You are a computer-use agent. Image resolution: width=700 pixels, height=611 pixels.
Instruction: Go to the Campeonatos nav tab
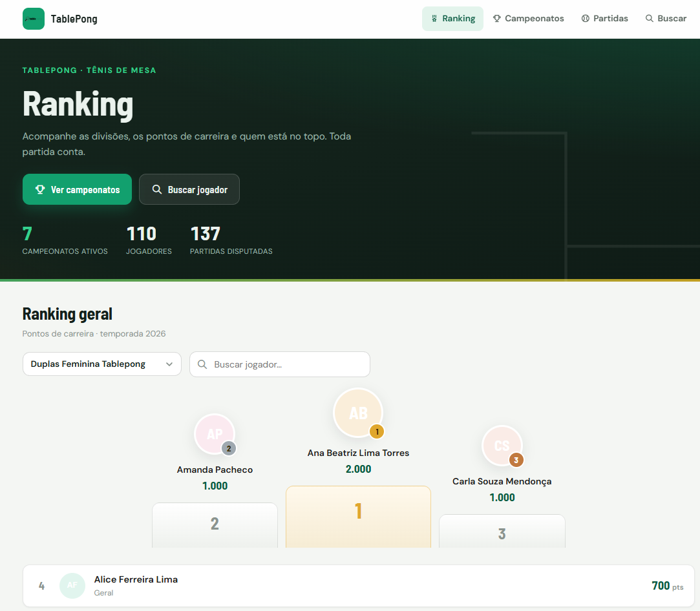point(529,19)
